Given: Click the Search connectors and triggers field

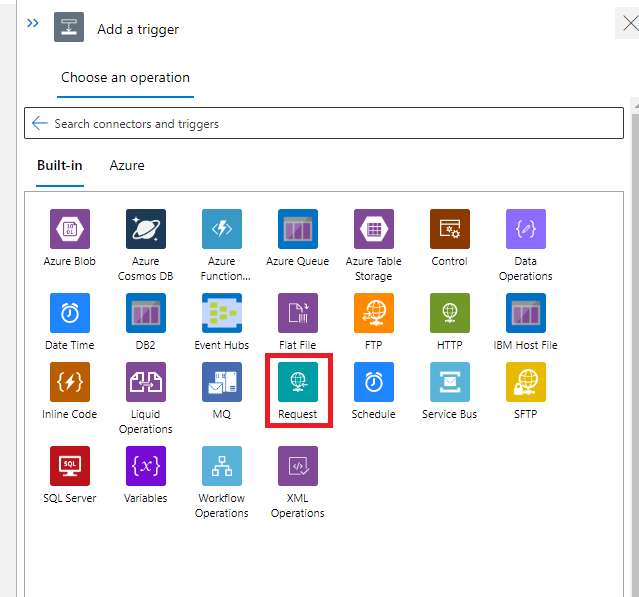Looking at the screenshot, I should pos(324,123).
